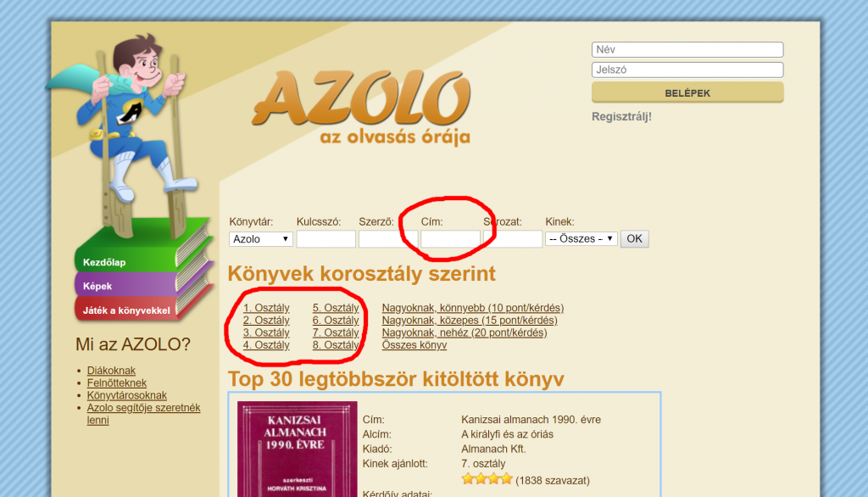The image size is (868, 497).
Task: Follow the Könyvtárosoknak link
Action: pyautogui.click(x=127, y=395)
